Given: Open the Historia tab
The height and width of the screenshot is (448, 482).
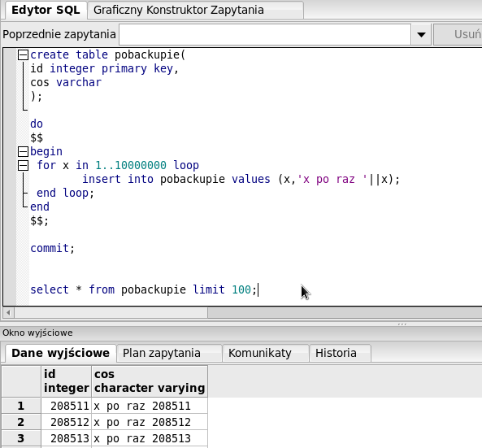Looking at the screenshot, I should point(341,354).
